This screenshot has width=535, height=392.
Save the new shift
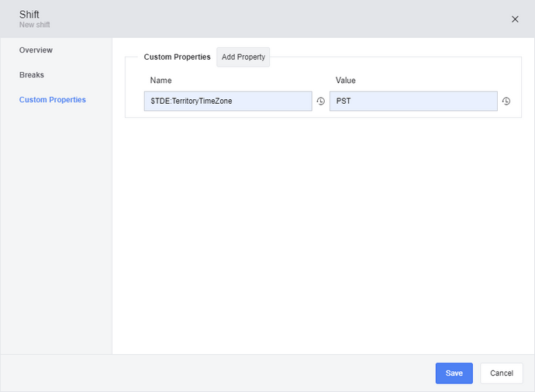[x=454, y=373]
